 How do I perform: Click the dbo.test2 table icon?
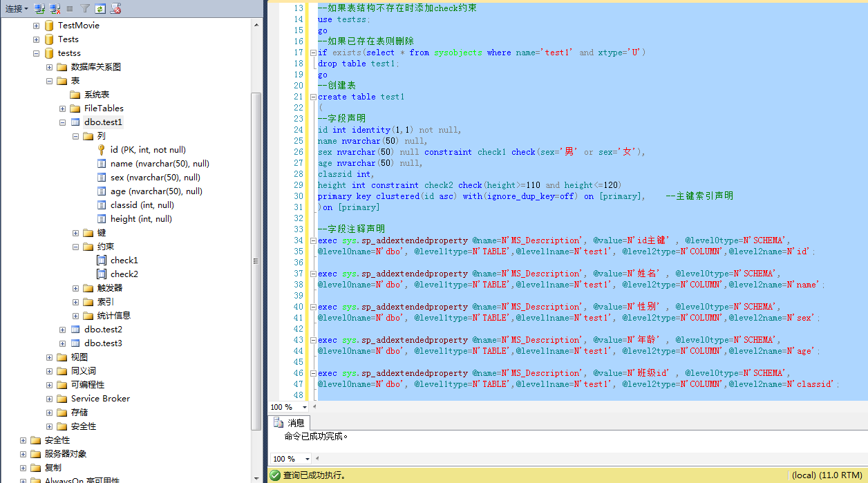(x=75, y=330)
